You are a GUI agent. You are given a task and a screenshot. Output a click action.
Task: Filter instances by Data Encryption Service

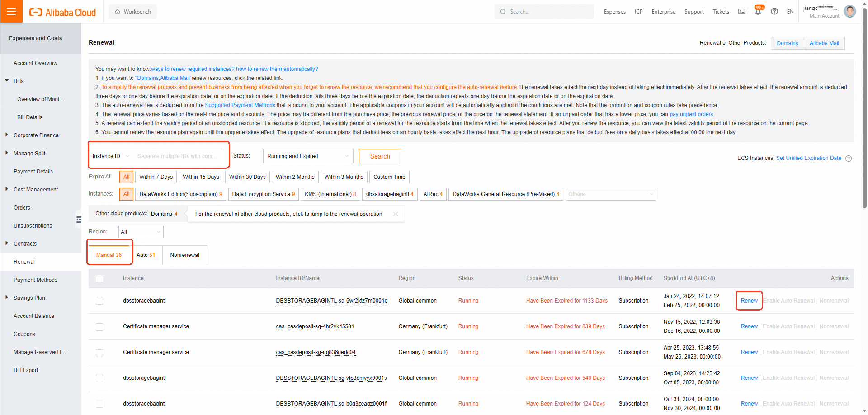pos(263,194)
